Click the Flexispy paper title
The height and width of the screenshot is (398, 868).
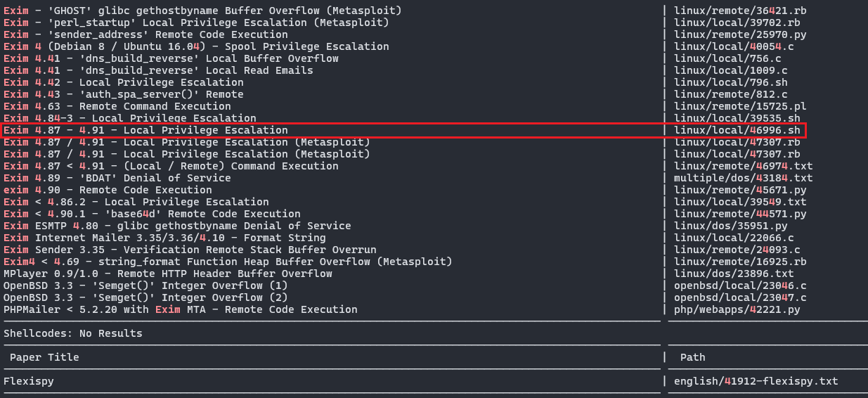[x=29, y=381]
